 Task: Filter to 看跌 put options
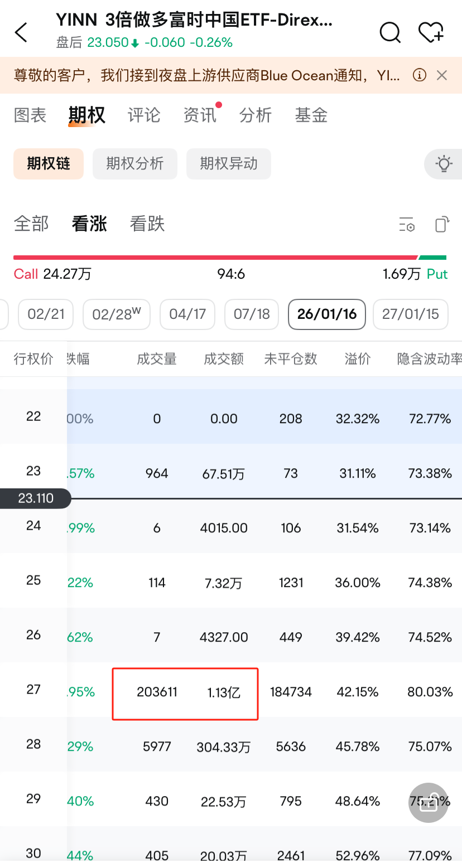[147, 224]
